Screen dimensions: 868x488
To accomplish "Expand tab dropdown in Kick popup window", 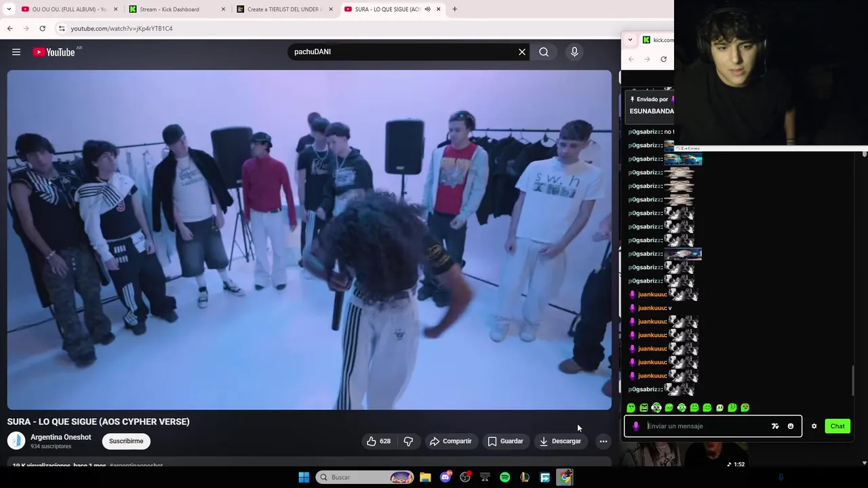I will tap(630, 40).
